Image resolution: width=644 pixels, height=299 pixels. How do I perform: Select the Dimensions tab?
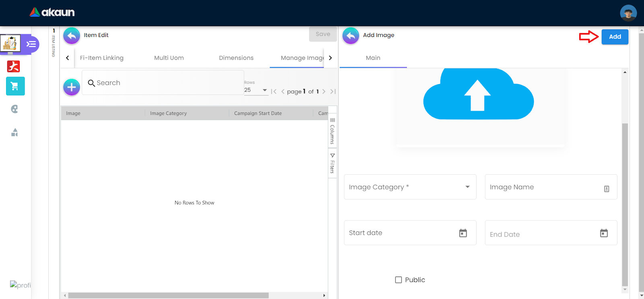[x=236, y=58]
